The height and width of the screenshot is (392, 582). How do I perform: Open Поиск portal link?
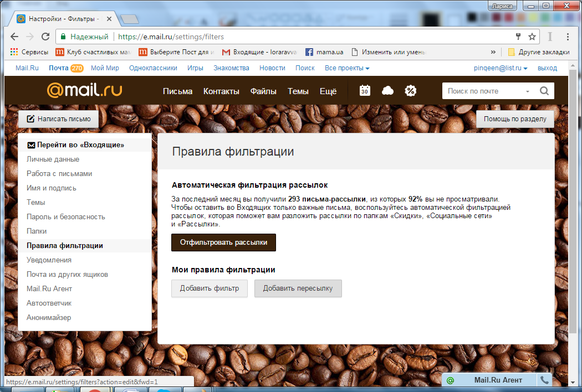point(305,68)
